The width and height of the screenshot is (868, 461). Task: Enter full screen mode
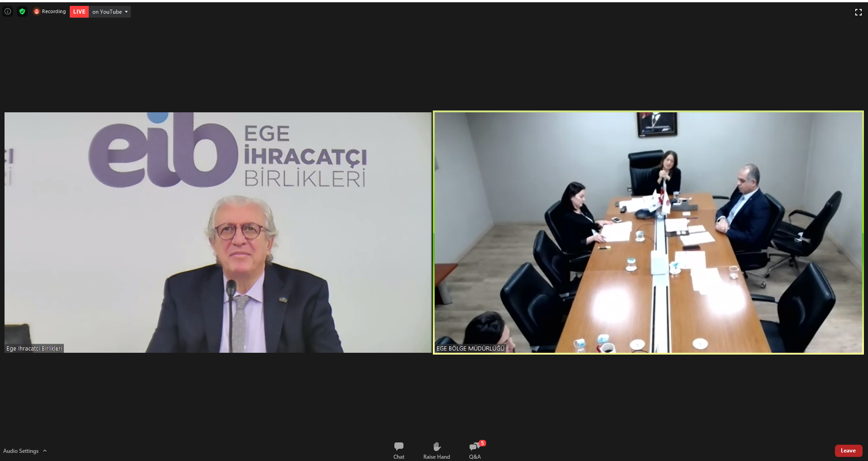[858, 12]
